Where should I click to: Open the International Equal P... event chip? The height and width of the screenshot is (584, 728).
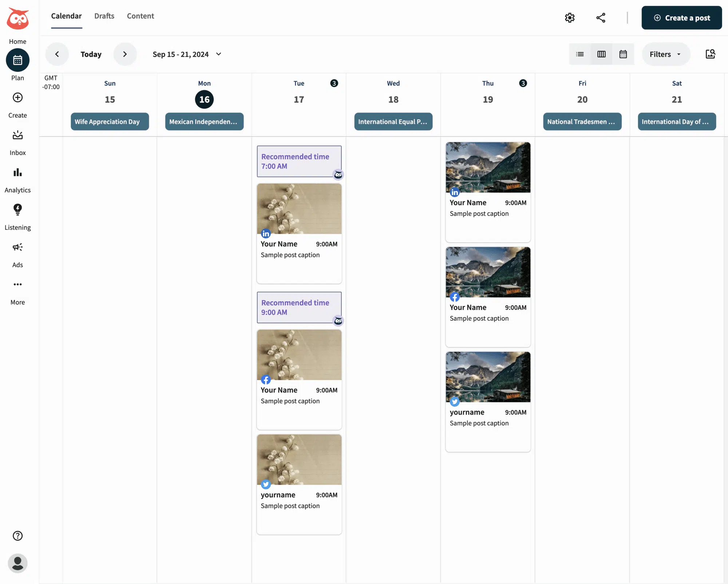coord(393,122)
